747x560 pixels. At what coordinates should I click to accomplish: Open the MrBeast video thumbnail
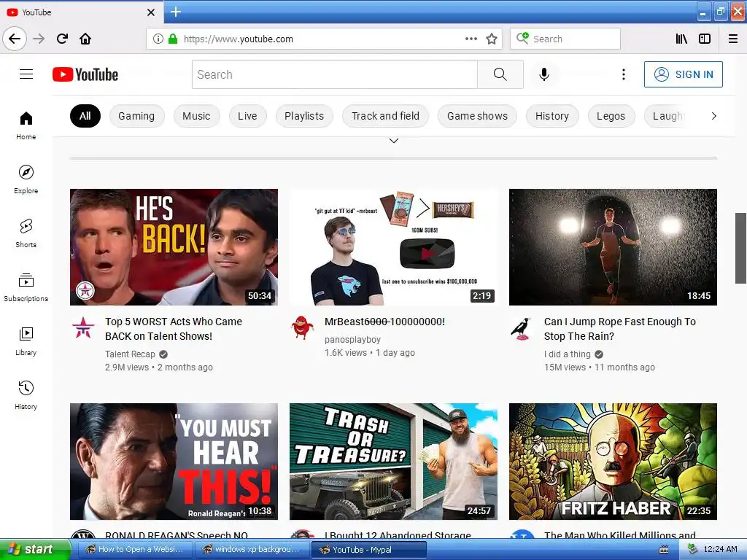(393, 247)
